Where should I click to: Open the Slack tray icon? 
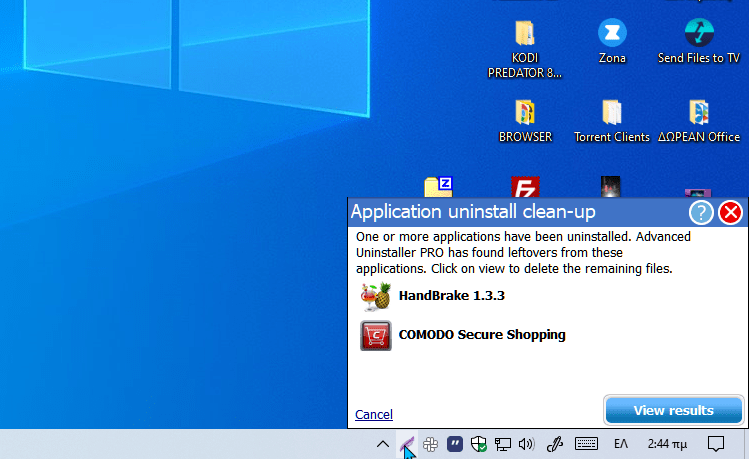click(430, 444)
